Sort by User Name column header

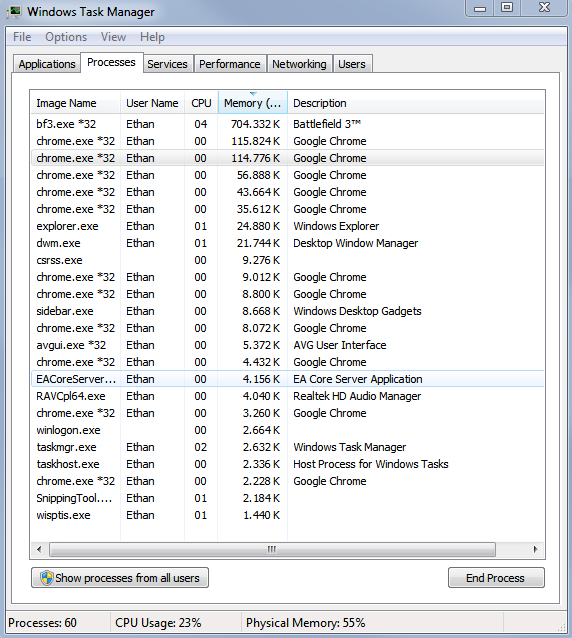click(152, 103)
